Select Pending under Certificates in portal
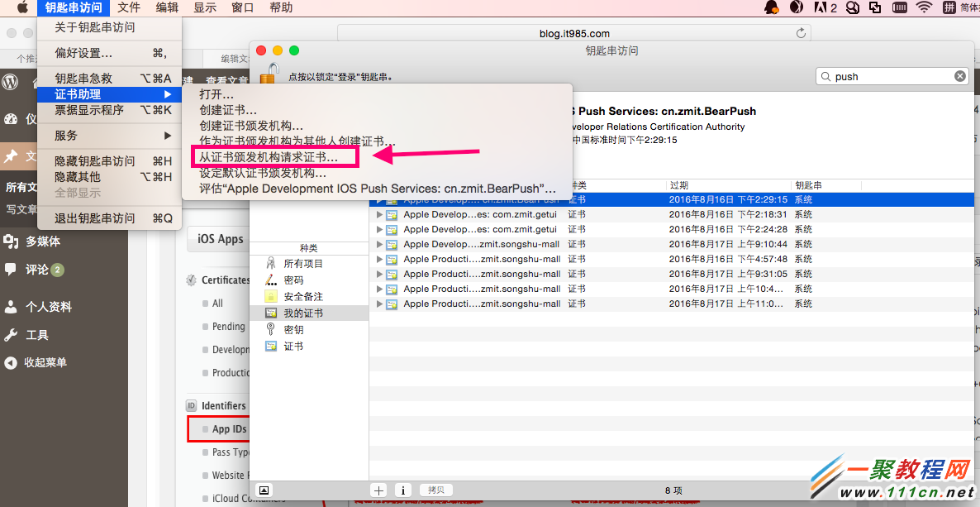This screenshot has width=980, height=507. pyautogui.click(x=229, y=326)
